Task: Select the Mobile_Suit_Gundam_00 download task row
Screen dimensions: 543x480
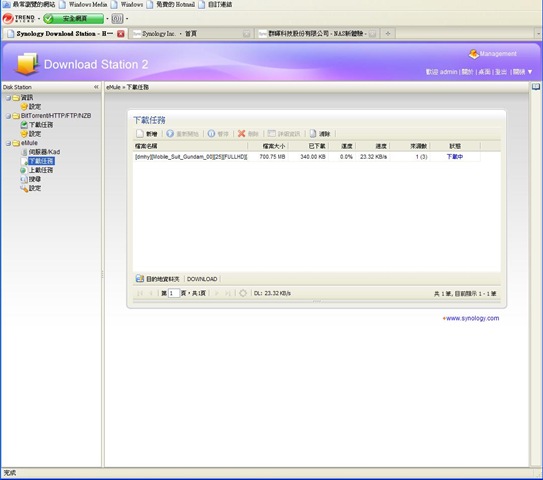Action: [306, 157]
